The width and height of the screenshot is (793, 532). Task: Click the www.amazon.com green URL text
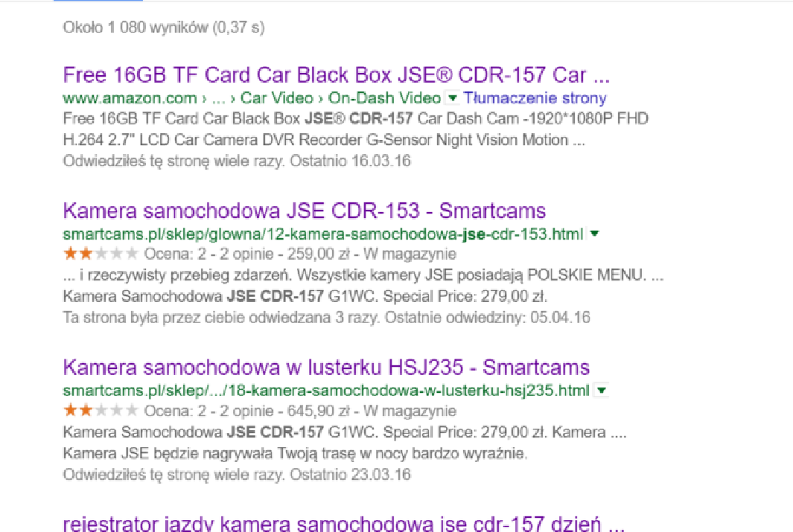click(130, 98)
